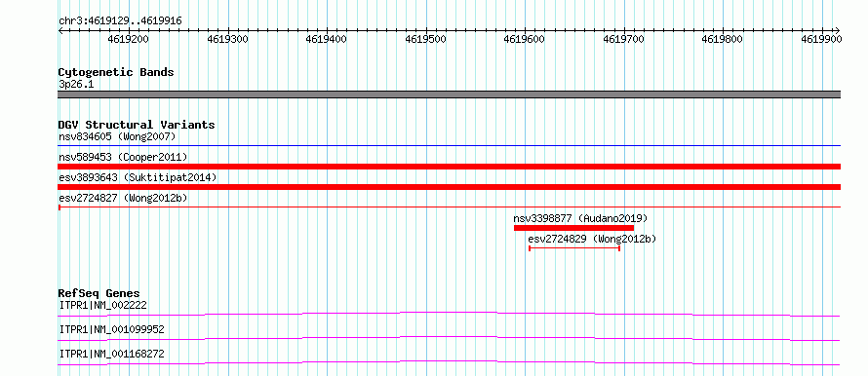This screenshot has height=376, width=868.
Task: Click the Cytogenetic Bands track title
Action: pos(116,72)
